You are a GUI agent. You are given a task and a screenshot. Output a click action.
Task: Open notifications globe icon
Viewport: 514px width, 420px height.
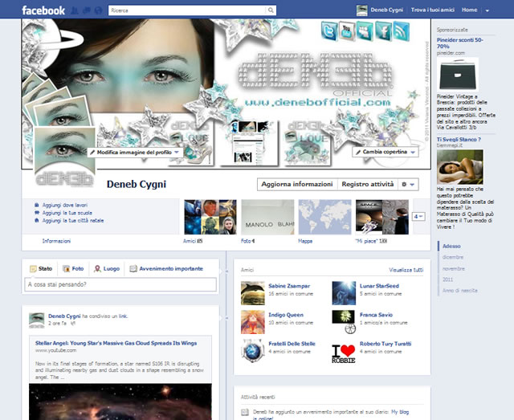(x=98, y=10)
